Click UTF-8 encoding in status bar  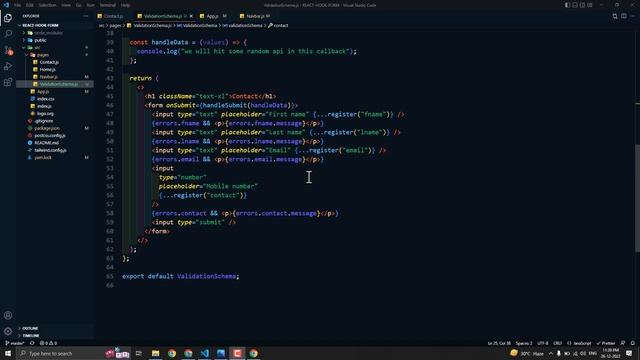543,343
